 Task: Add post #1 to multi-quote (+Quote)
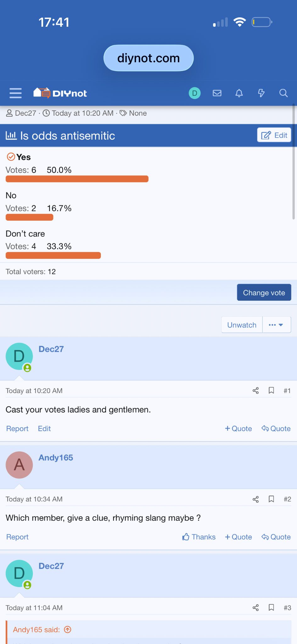pyautogui.click(x=238, y=429)
